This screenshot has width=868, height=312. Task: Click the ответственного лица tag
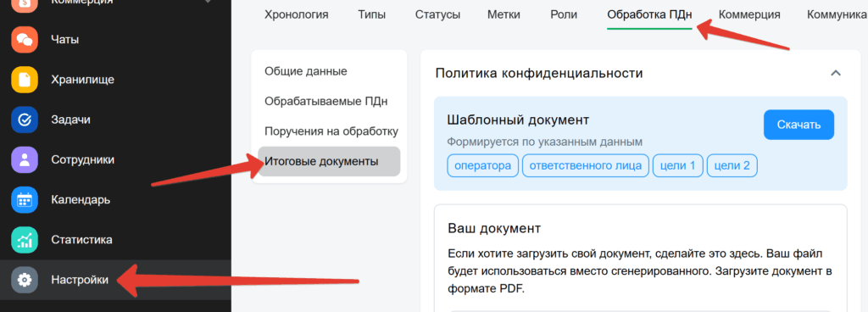coord(585,165)
